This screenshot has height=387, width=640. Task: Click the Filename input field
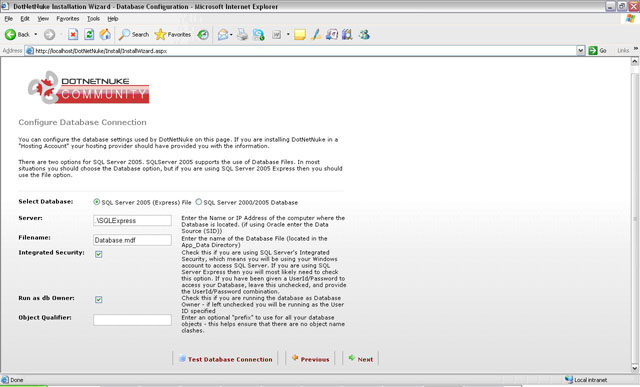132,240
